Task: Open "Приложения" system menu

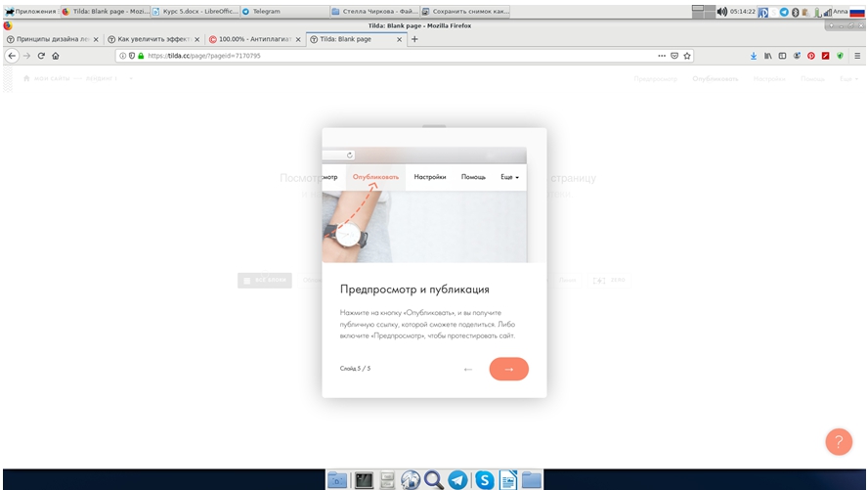Action: [x=29, y=12]
